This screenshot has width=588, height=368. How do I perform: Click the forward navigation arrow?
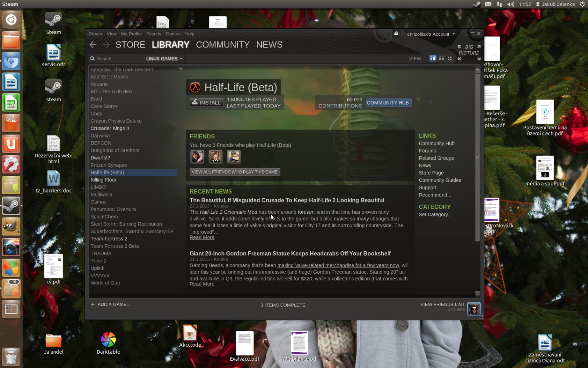(106, 45)
